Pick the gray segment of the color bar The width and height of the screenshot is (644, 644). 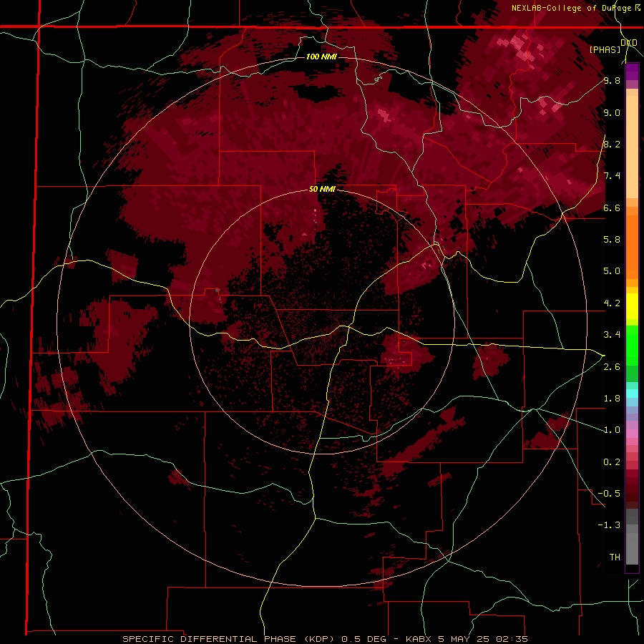[632, 537]
